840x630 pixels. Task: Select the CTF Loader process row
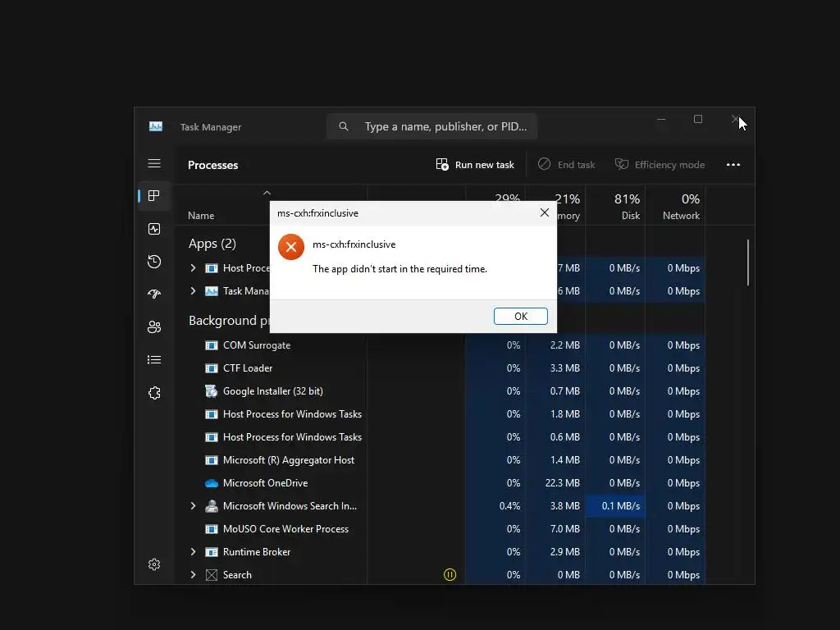click(x=440, y=368)
